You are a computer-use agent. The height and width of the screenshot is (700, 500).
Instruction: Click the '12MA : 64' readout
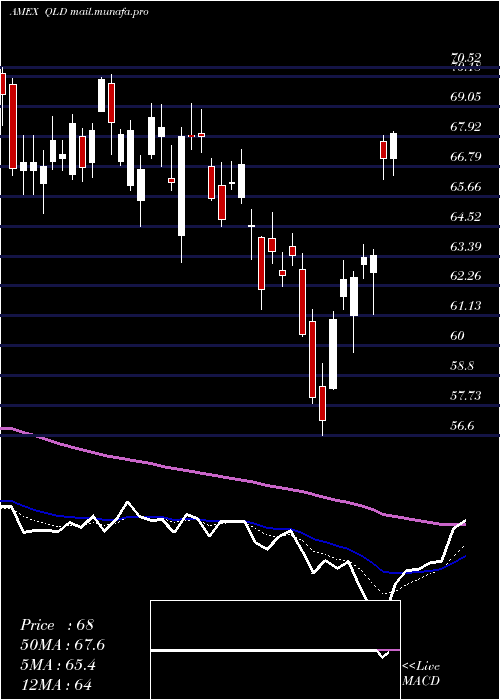pyautogui.click(x=56, y=685)
